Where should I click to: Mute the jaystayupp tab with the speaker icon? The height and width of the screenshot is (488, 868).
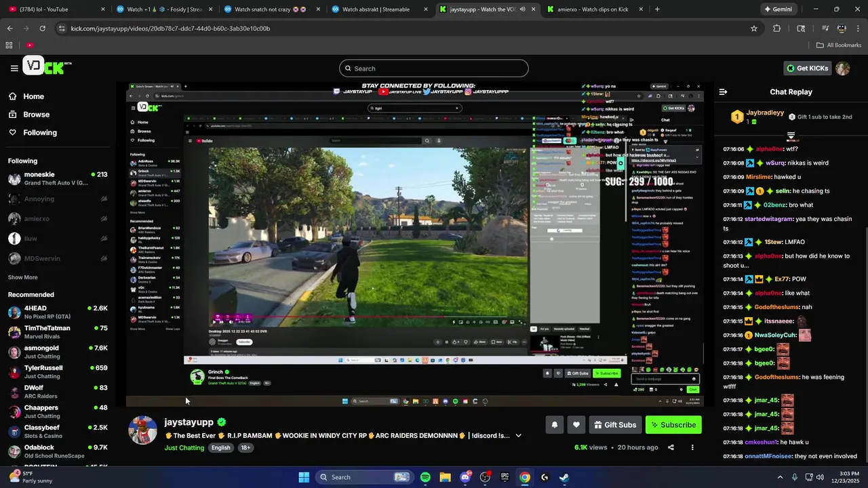pos(522,9)
